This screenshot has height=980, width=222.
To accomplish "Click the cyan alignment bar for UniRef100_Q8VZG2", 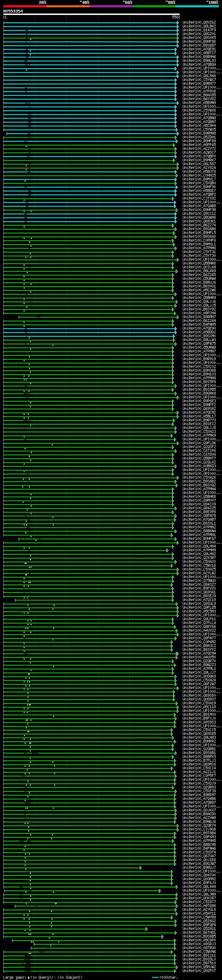I will 91,23.
